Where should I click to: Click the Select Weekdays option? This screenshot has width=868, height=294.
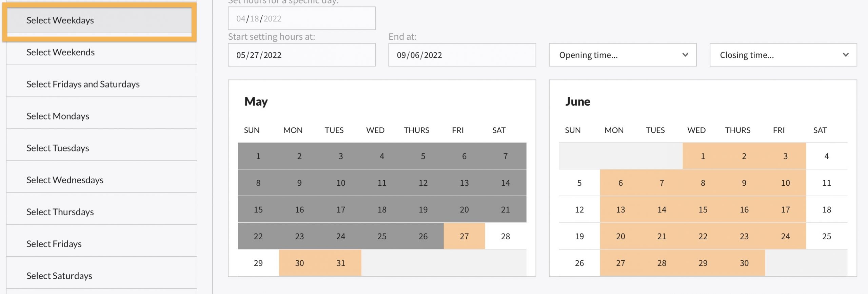coord(99,20)
